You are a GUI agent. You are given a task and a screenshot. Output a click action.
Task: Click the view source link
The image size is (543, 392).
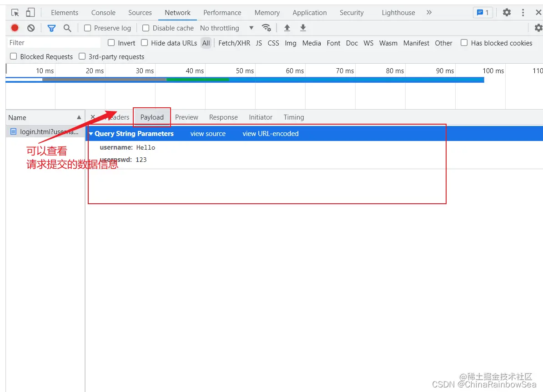point(208,134)
